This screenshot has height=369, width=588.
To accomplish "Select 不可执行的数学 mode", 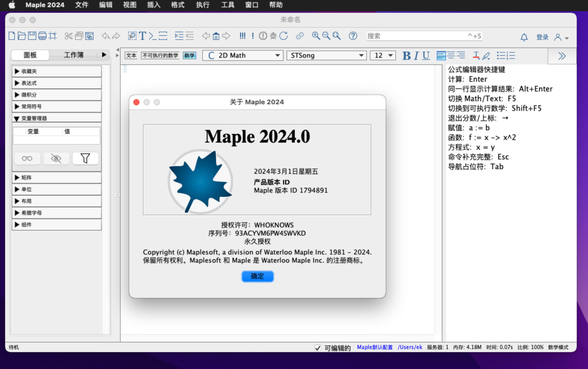I will pos(160,55).
